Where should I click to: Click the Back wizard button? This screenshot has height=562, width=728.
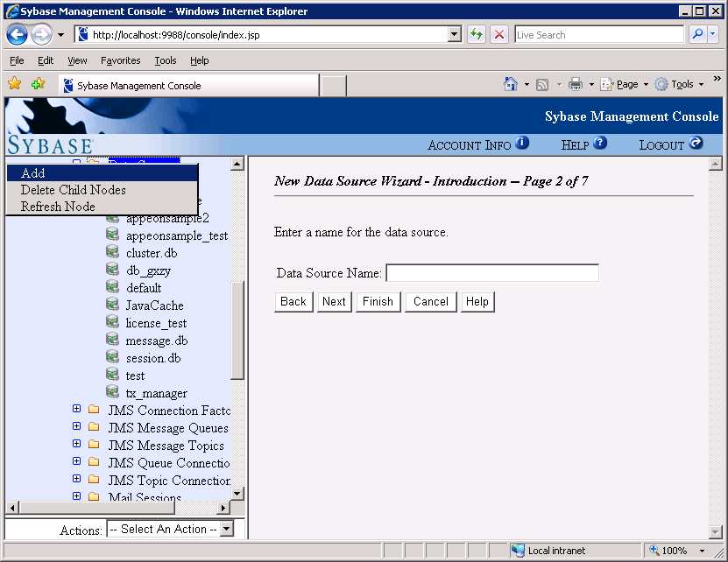coord(293,302)
